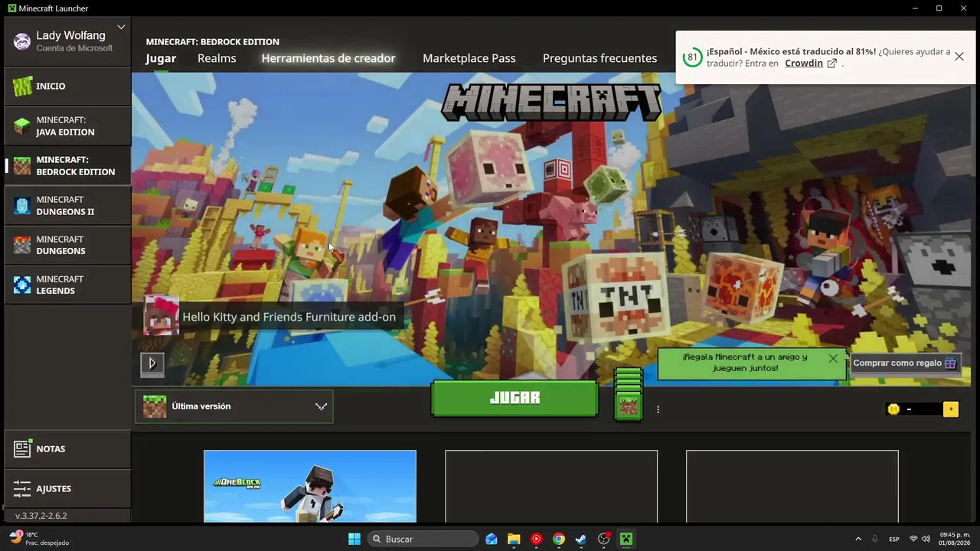Open Google Chrome from the taskbar

559,539
